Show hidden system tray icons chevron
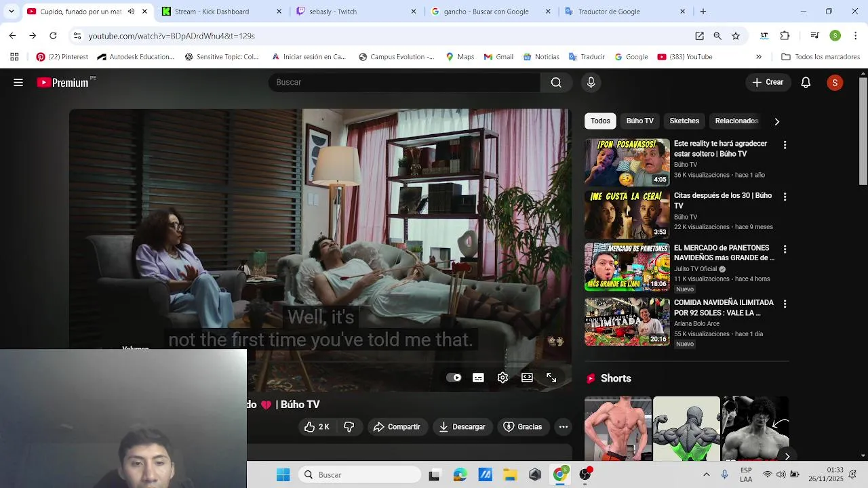The height and width of the screenshot is (488, 868). coord(706,475)
